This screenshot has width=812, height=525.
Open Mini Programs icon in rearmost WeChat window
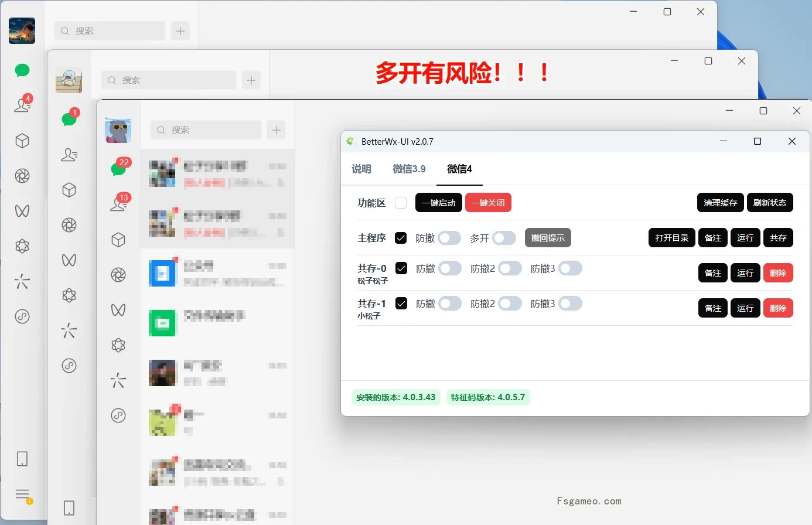pos(22,316)
